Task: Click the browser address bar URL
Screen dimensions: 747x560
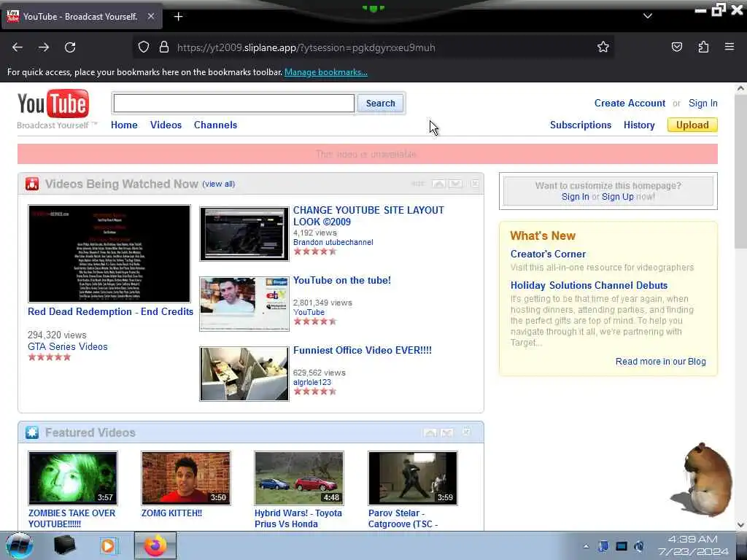Action: coord(306,47)
